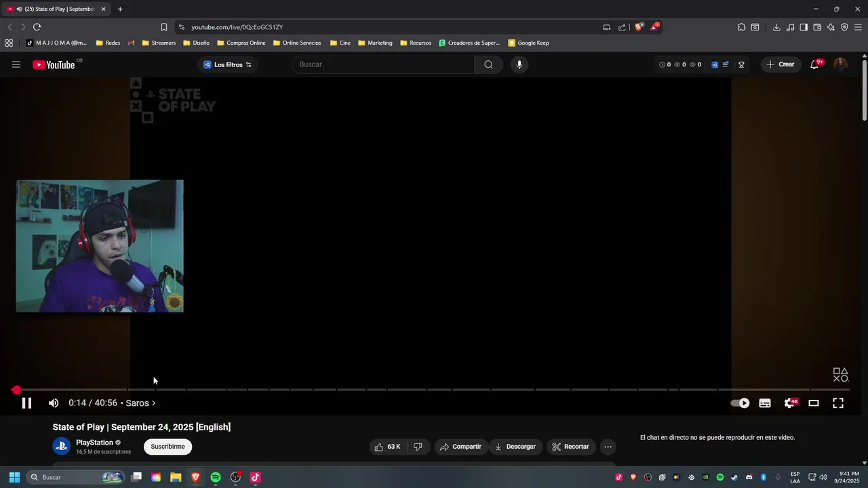Screen dimensions: 868x488
Task: Open the player settings gear
Action: [x=789, y=403]
